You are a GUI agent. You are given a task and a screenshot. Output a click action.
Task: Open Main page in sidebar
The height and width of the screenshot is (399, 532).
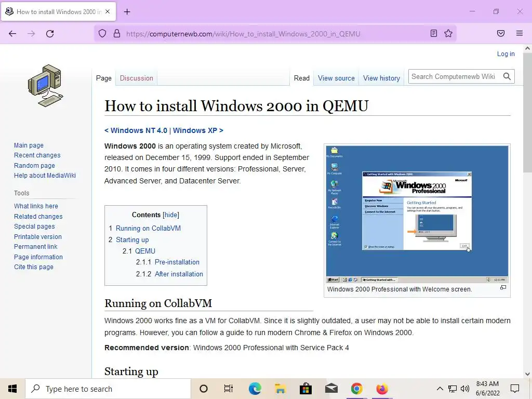click(29, 145)
